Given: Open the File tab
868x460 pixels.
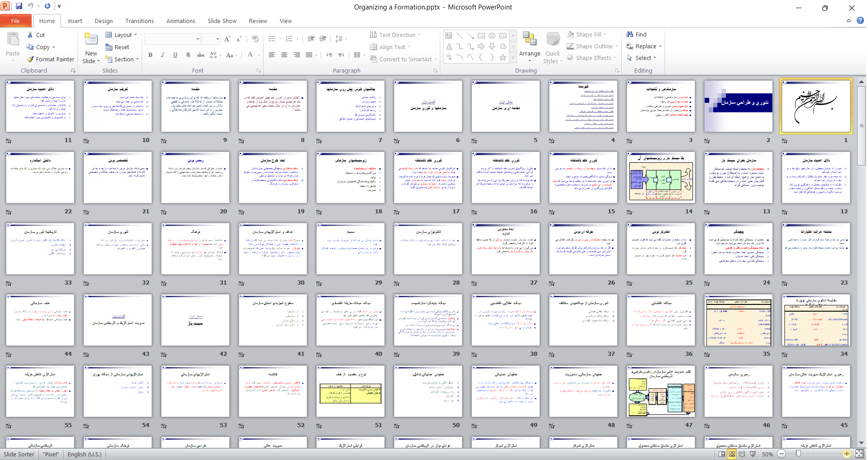Looking at the screenshot, I should coord(16,21).
